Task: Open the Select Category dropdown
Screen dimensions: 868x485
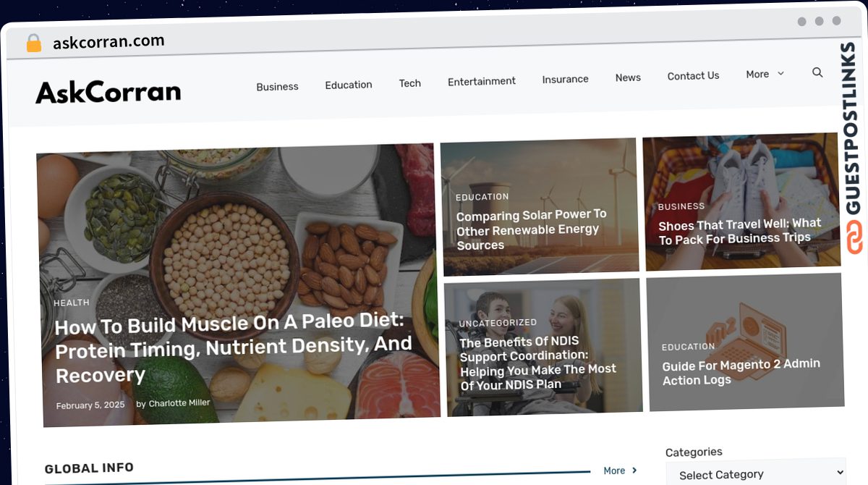Action: click(x=756, y=474)
